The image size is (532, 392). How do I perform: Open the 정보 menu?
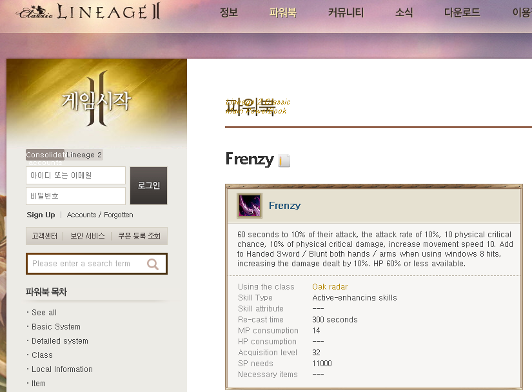[229, 12]
